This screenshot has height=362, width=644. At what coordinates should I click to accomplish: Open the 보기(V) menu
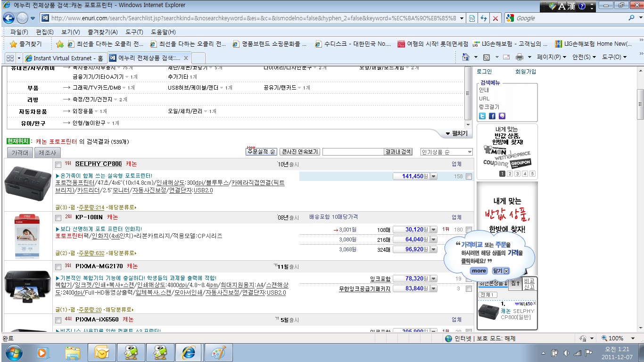pos(71,32)
